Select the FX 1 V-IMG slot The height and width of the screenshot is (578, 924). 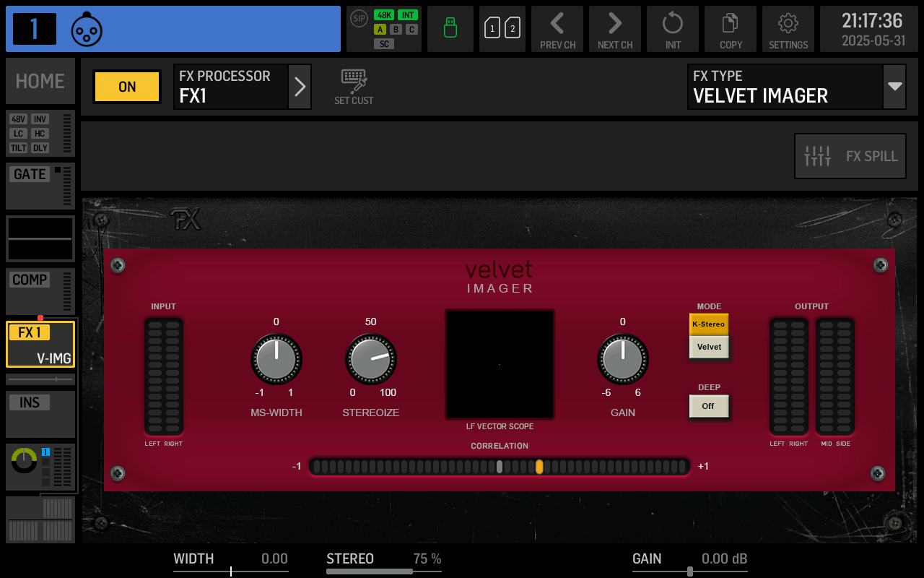tap(40, 345)
